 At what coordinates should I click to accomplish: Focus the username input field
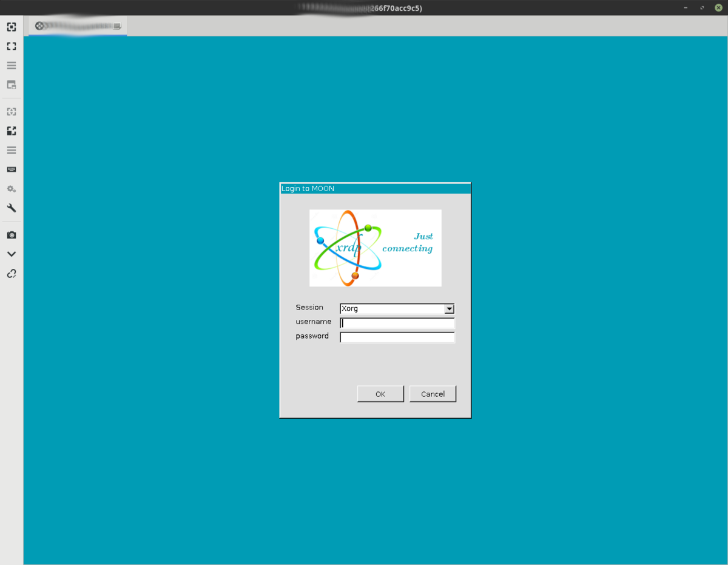click(x=397, y=323)
